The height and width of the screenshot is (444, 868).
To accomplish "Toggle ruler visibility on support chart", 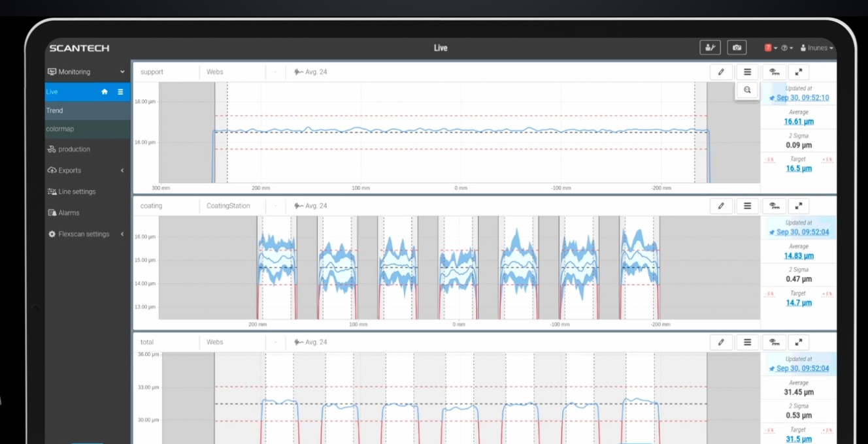I will tap(774, 72).
